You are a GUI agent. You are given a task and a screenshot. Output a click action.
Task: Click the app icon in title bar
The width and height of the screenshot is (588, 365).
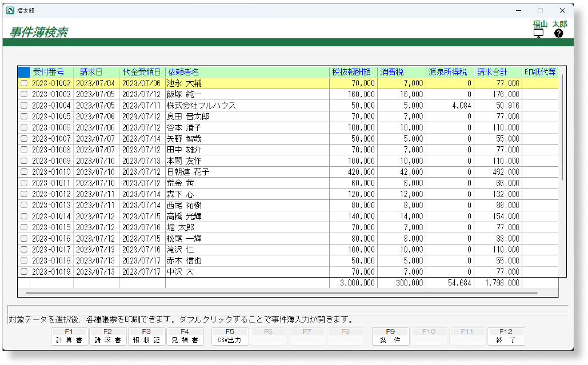click(10, 10)
